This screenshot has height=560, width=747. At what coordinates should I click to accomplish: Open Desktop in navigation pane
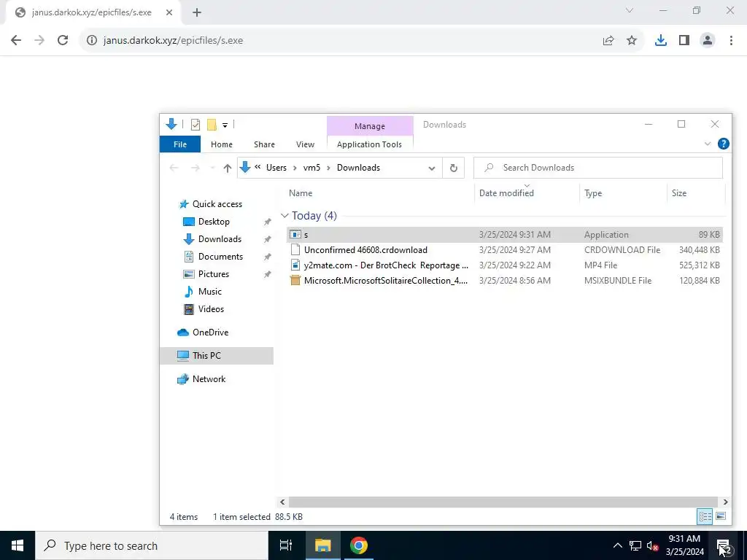[x=214, y=222]
